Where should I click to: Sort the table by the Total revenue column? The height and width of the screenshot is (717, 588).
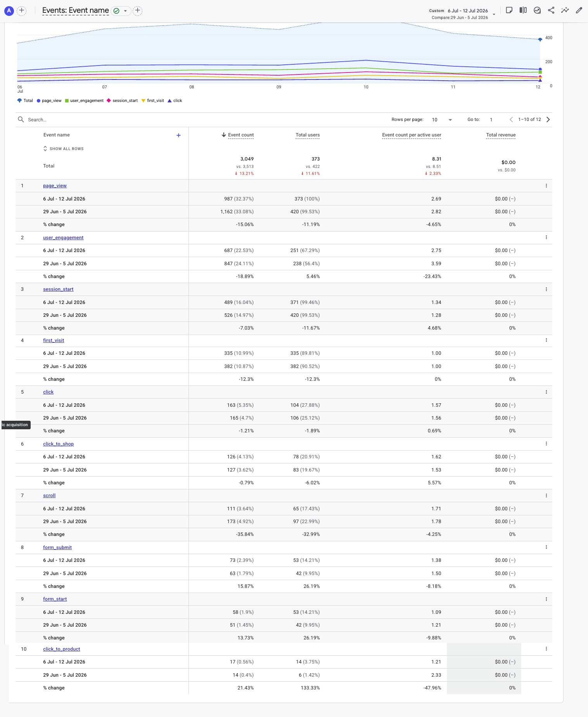501,135
